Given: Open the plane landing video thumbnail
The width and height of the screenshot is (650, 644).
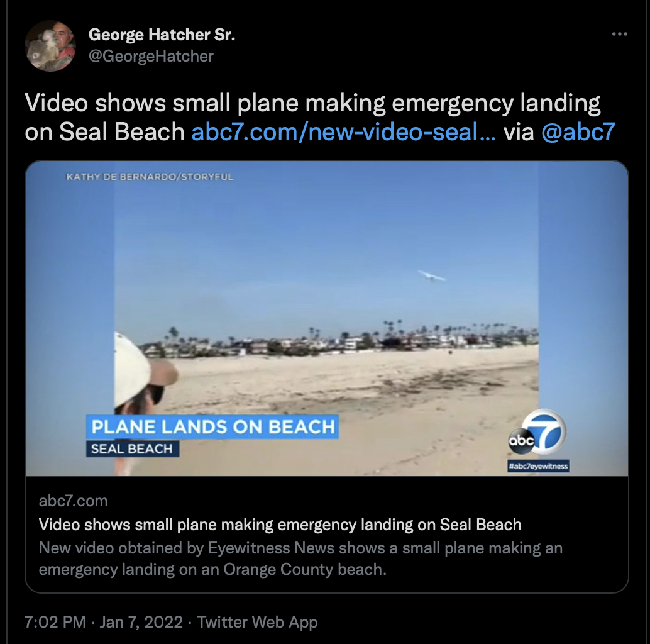Looking at the screenshot, I should click(x=327, y=318).
